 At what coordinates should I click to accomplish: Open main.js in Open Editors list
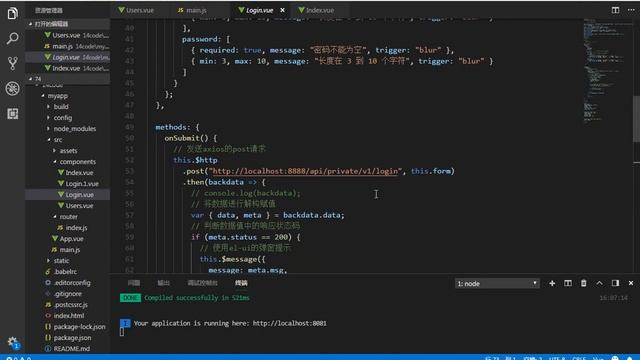click(x=68, y=47)
